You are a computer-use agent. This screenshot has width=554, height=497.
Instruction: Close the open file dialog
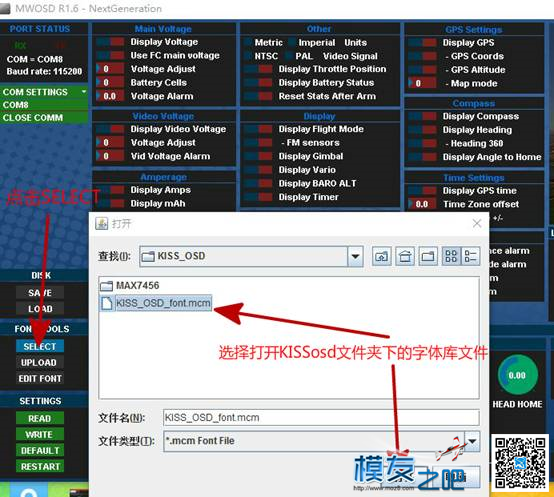[477, 223]
